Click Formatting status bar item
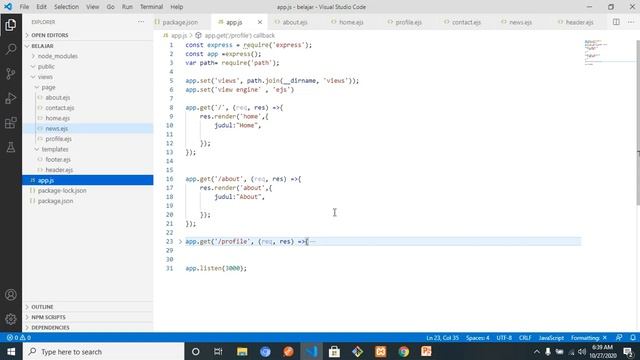Screen dimensions: 640x360 coord(589,338)
